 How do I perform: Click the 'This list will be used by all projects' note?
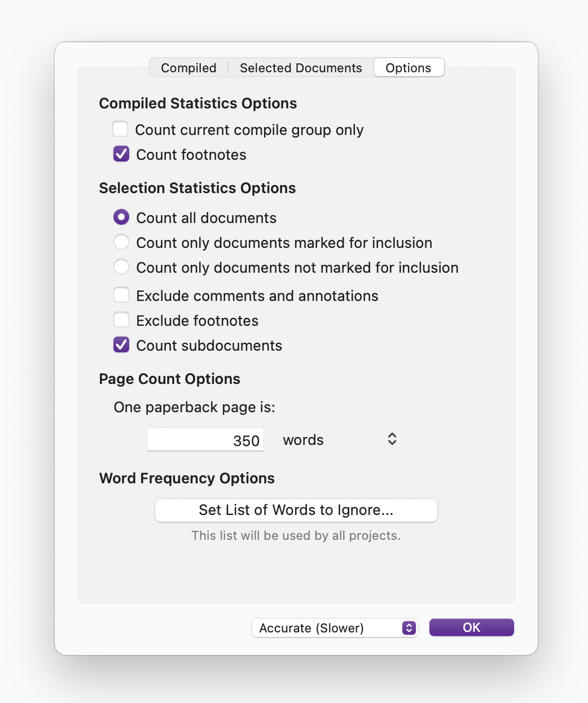pos(296,535)
